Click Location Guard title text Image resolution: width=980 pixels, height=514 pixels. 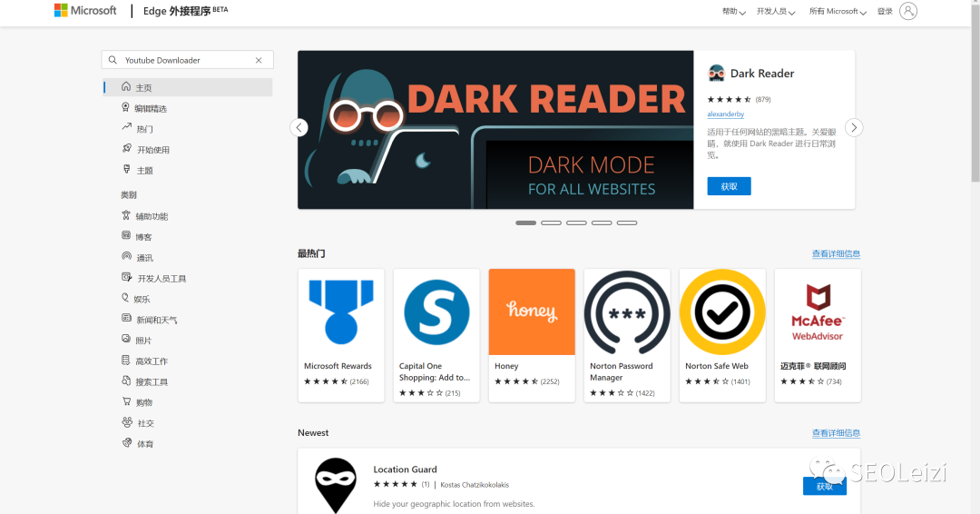(x=405, y=469)
